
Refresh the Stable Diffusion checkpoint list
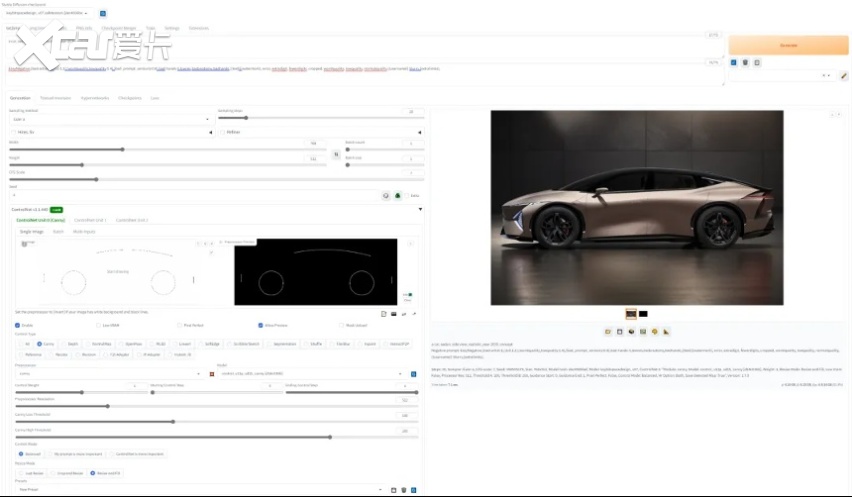(103, 14)
